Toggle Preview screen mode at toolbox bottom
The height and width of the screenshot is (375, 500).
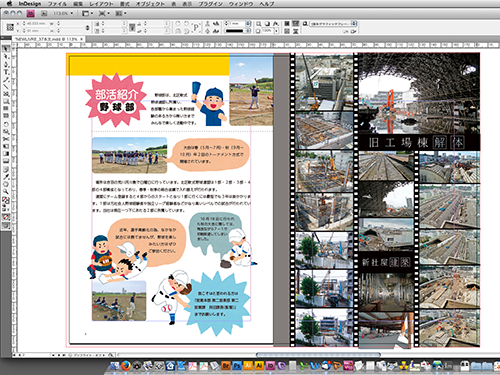coord(6,226)
